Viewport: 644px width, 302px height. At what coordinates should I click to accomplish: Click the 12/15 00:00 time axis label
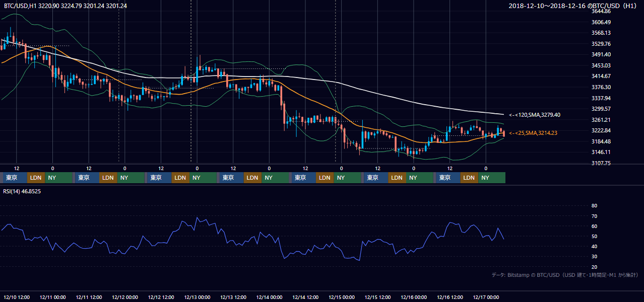click(x=341, y=297)
